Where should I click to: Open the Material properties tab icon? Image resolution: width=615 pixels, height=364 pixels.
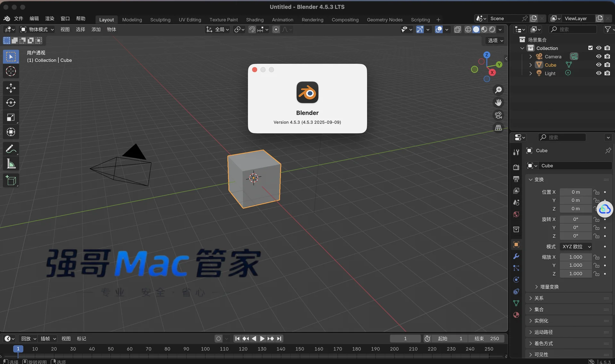click(x=516, y=315)
